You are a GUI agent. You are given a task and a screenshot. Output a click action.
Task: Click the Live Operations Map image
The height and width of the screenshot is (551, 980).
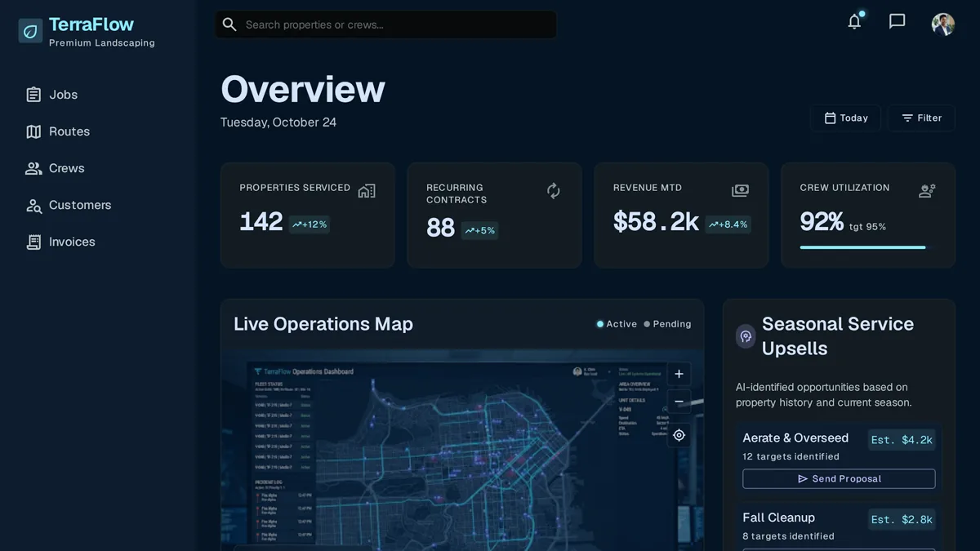click(x=462, y=451)
